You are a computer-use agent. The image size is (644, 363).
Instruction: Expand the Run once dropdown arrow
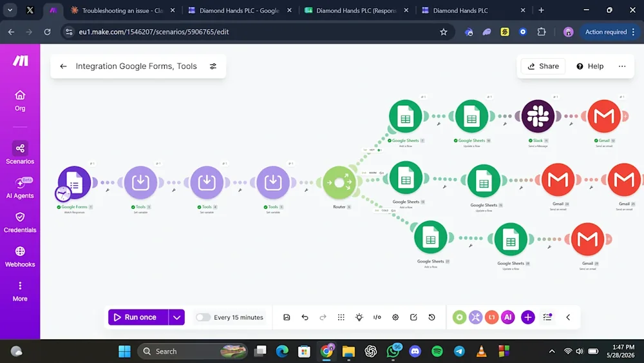(x=176, y=317)
